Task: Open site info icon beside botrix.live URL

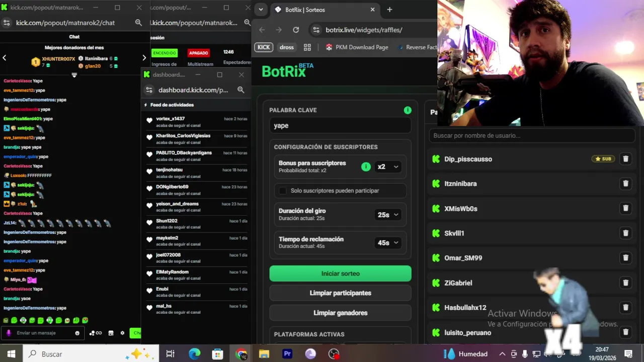Action: (316, 30)
